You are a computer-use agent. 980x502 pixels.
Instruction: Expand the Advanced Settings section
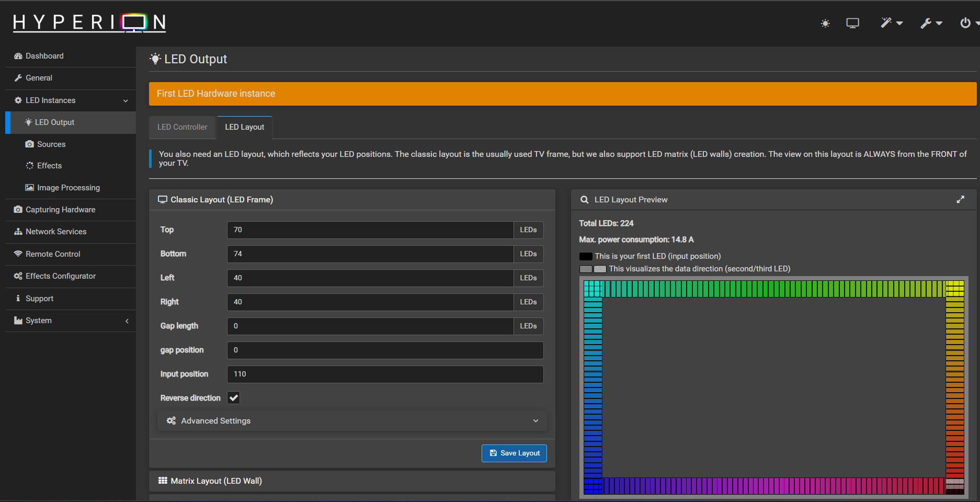352,421
